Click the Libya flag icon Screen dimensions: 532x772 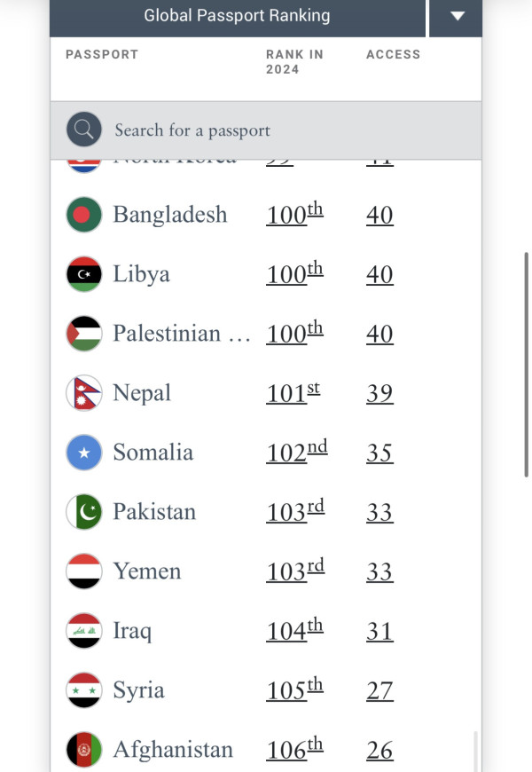(84, 274)
